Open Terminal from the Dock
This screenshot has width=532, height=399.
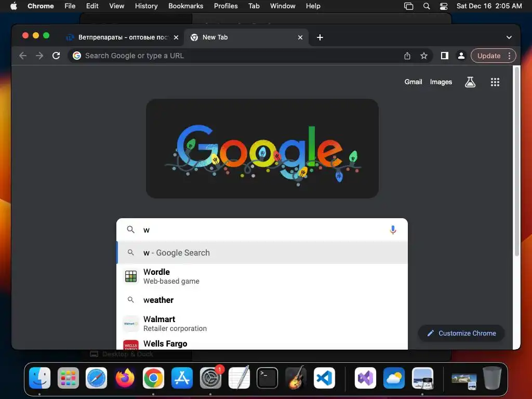click(x=268, y=378)
